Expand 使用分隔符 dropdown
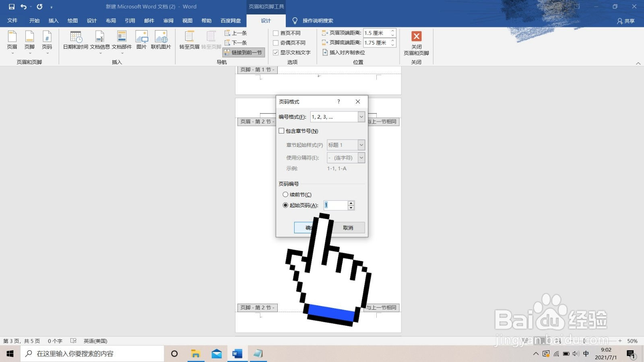 [361, 158]
